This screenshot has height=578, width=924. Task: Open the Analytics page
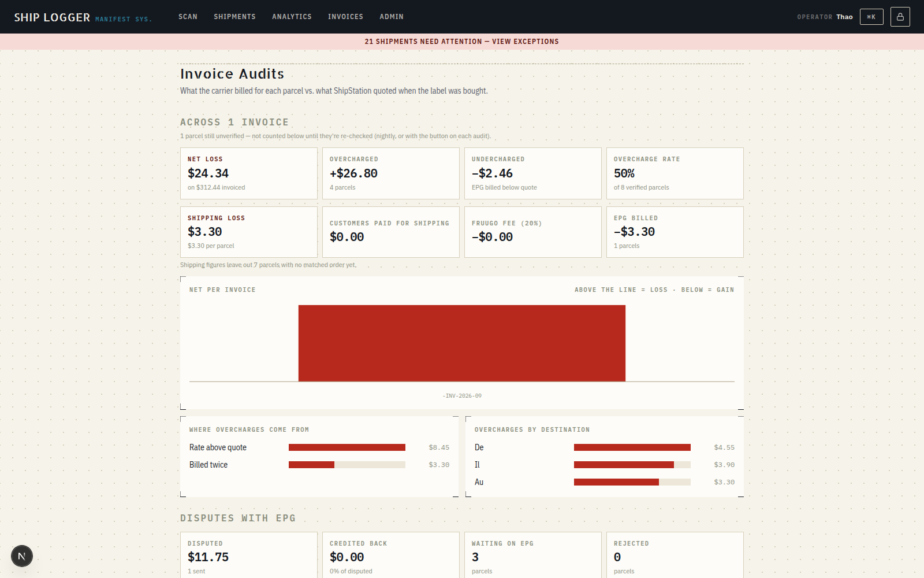292,17
